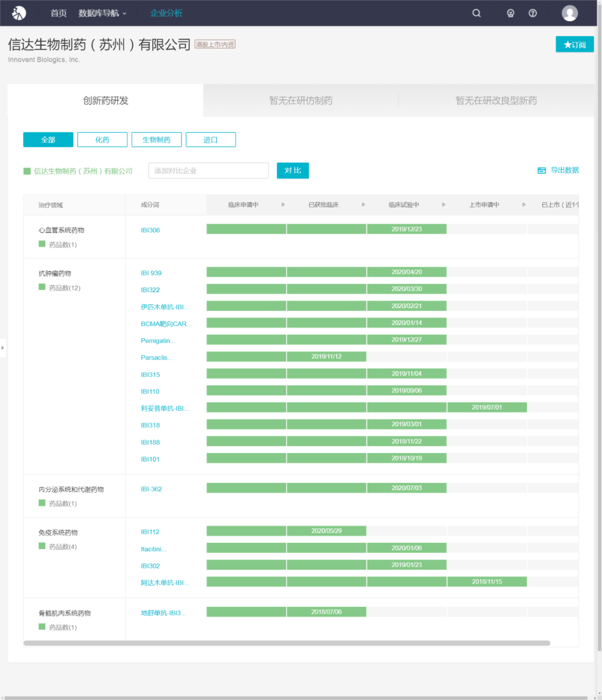Open drug IBI318 link
The width and height of the screenshot is (602, 700).
pyautogui.click(x=151, y=425)
